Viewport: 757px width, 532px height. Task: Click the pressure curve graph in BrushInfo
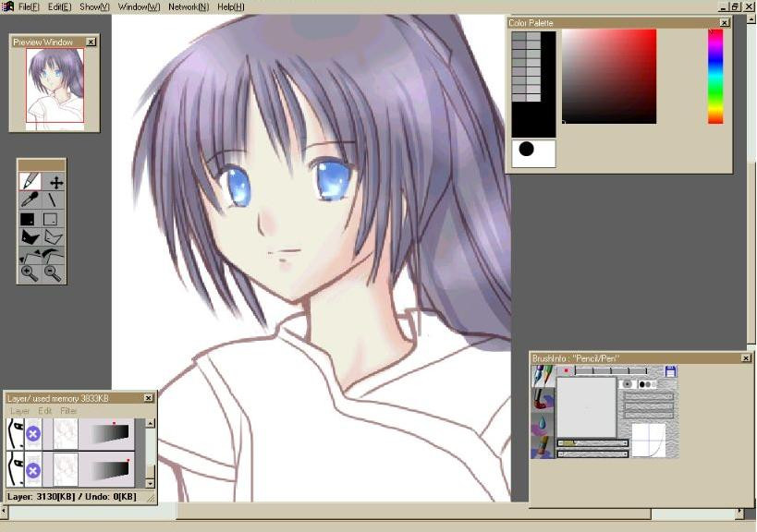648,441
